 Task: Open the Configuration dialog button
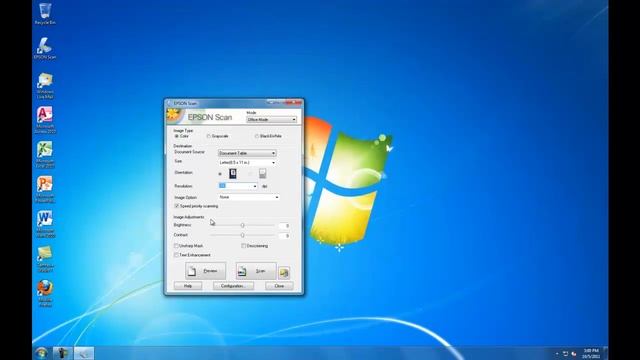pyautogui.click(x=233, y=286)
